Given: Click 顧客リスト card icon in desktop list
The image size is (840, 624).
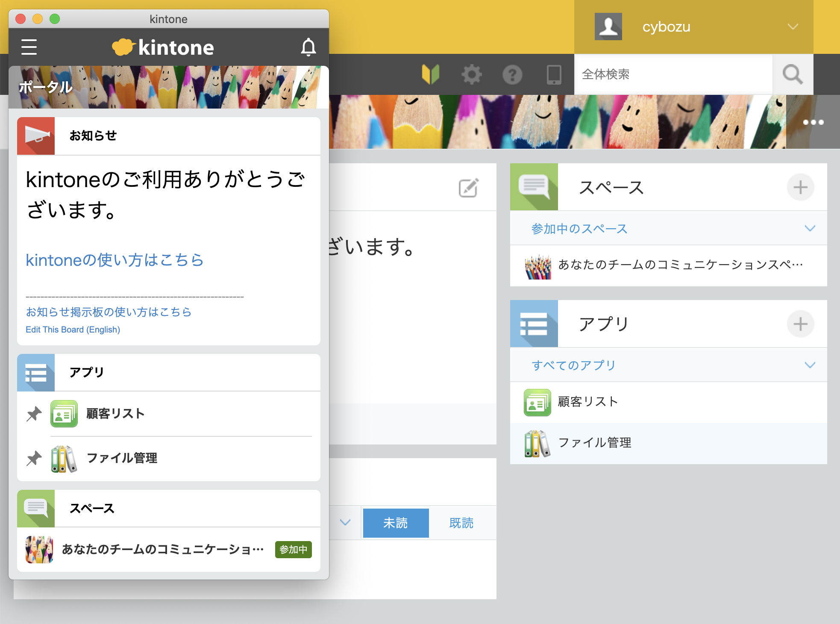Looking at the screenshot, I should (x=537, y=403).
